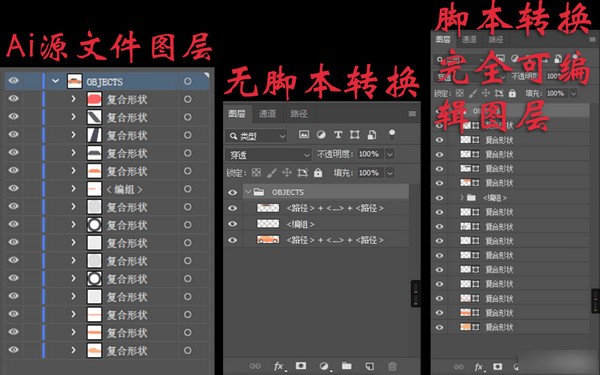Click smart object filter icon in 无脚本转换 panel
Image resolution: width=600 pixels, height=375 pixels.
[x=372, y=135]
